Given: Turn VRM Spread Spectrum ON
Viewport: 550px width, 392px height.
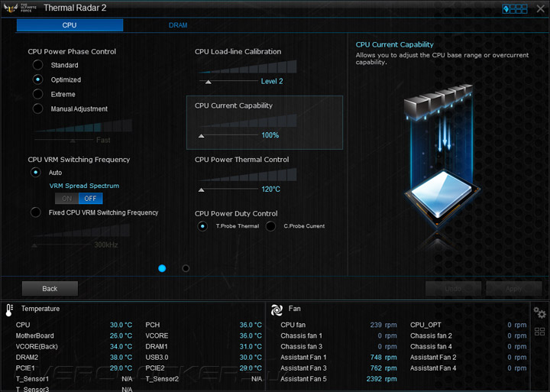Looking at the screenshot, I should coord(66,198).
